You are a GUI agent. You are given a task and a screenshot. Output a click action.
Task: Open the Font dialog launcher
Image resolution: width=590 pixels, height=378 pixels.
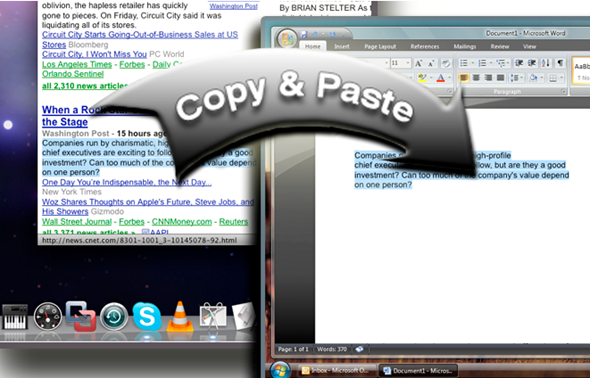[450, 91]
